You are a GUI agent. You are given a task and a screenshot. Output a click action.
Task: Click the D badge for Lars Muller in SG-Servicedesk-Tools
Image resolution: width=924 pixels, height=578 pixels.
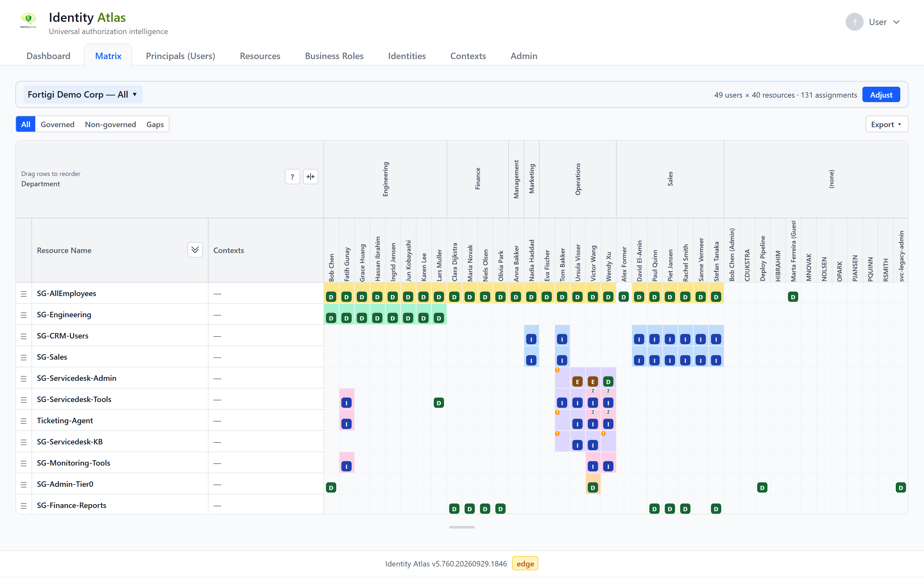(439, 403)
